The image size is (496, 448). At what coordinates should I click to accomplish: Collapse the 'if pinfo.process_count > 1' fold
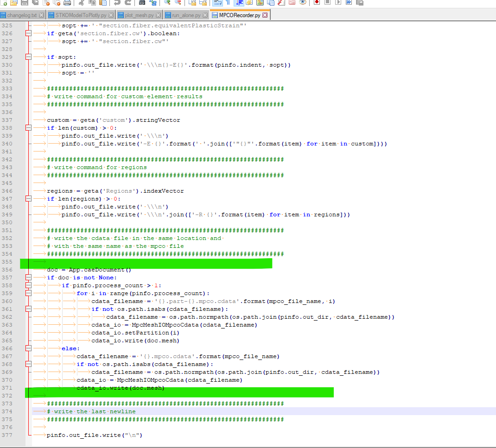[x=28, y=285]
